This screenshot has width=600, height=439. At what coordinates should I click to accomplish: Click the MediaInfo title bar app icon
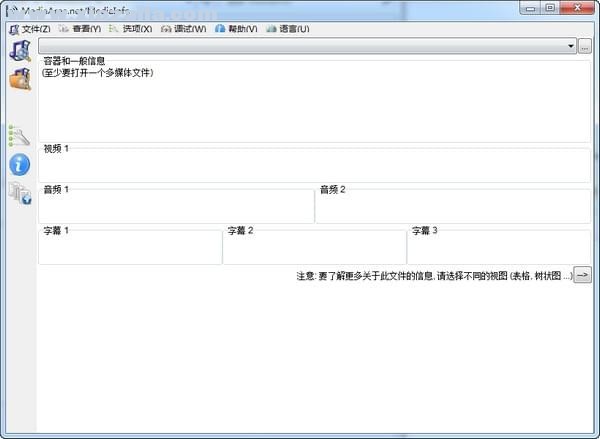pos(11,11)
